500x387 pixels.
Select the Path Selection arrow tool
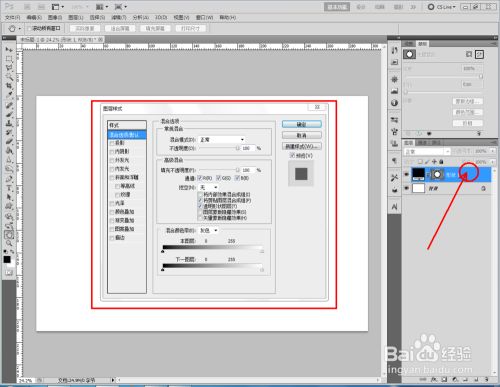click(x=9, y=197)
